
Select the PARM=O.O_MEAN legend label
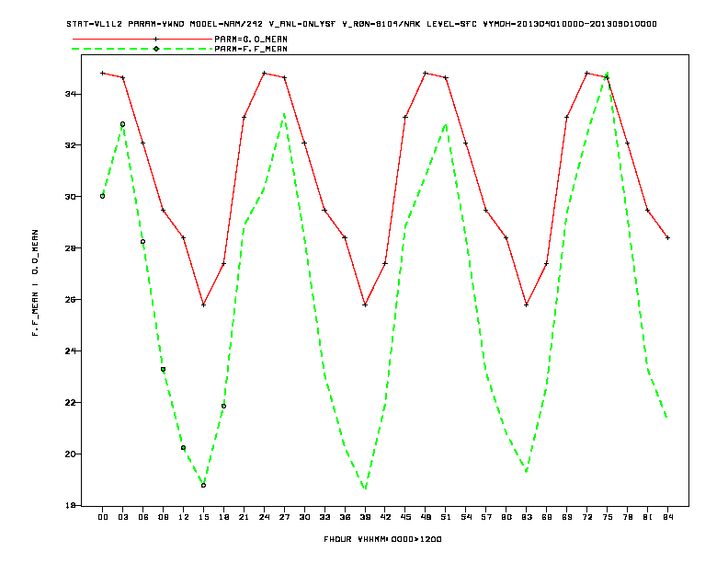[x=251, y=40]
